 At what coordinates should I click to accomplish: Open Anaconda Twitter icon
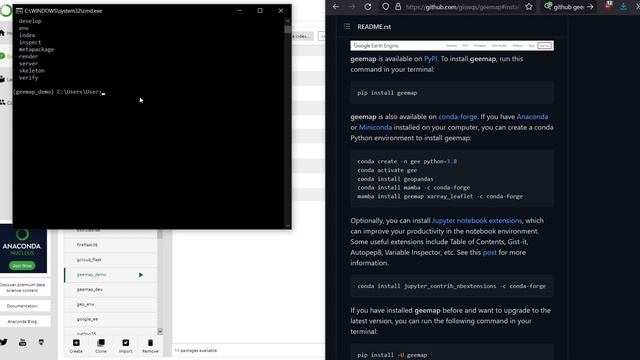pyautogui.click(x=4, y=342)
